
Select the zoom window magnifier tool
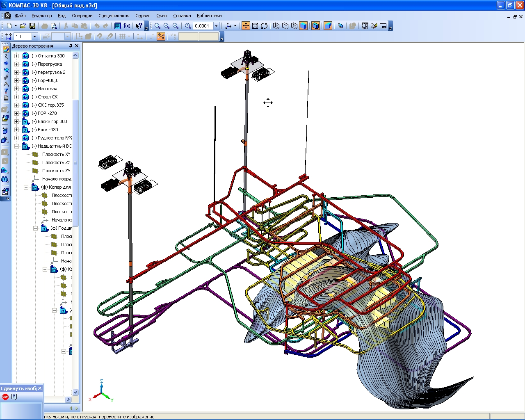click(157, 26)
